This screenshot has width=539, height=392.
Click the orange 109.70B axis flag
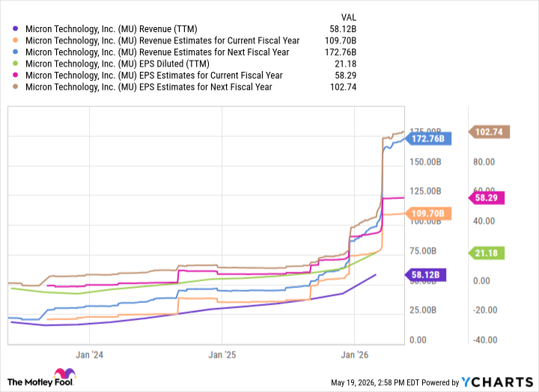coord(428,214)
